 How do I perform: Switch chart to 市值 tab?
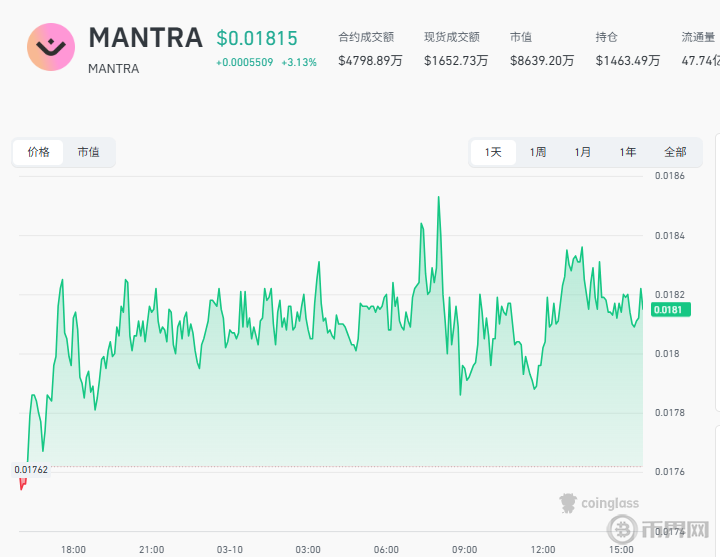tap(88, 152)
